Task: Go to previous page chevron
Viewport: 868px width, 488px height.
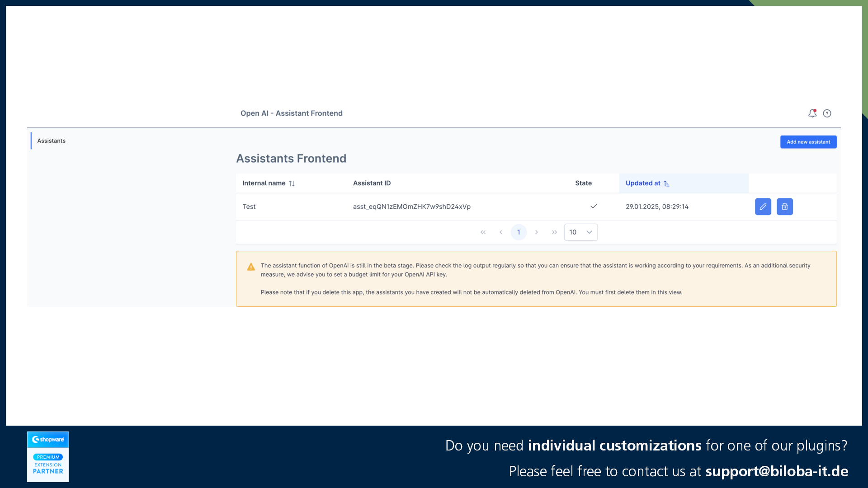Action: [501, 232]
